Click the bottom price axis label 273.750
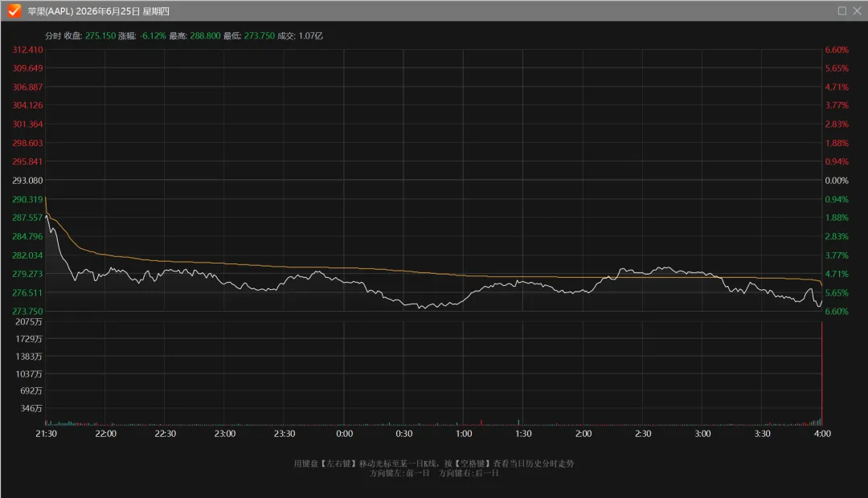Screen dimensions: 868x498 coord(27,311)
